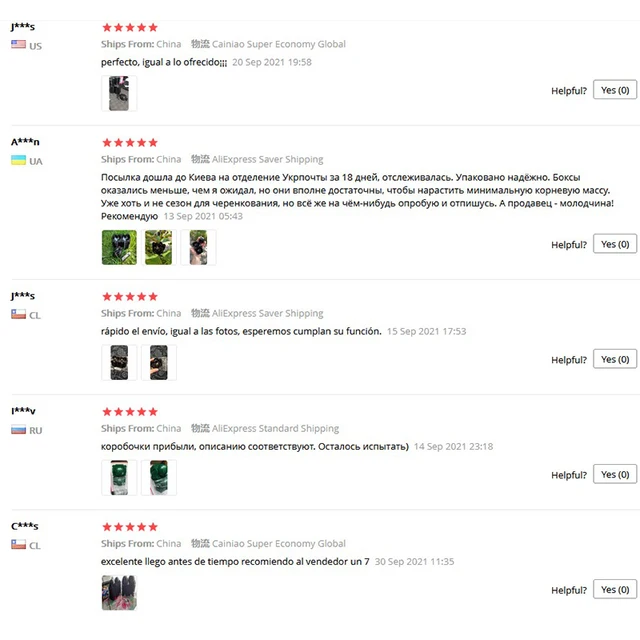Click the Russia flag icon under I***v
Image resolution: width=640 pixels, height=640 pixels.
18,429
